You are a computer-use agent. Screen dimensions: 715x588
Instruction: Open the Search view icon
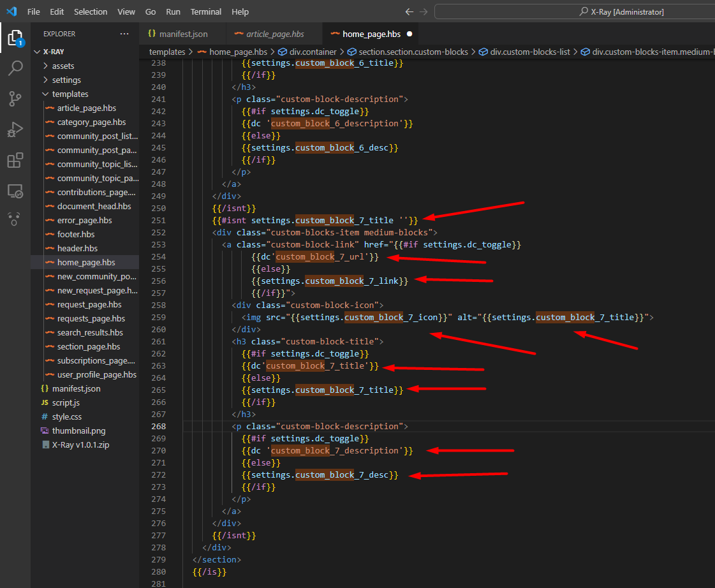tap(15, 68)
